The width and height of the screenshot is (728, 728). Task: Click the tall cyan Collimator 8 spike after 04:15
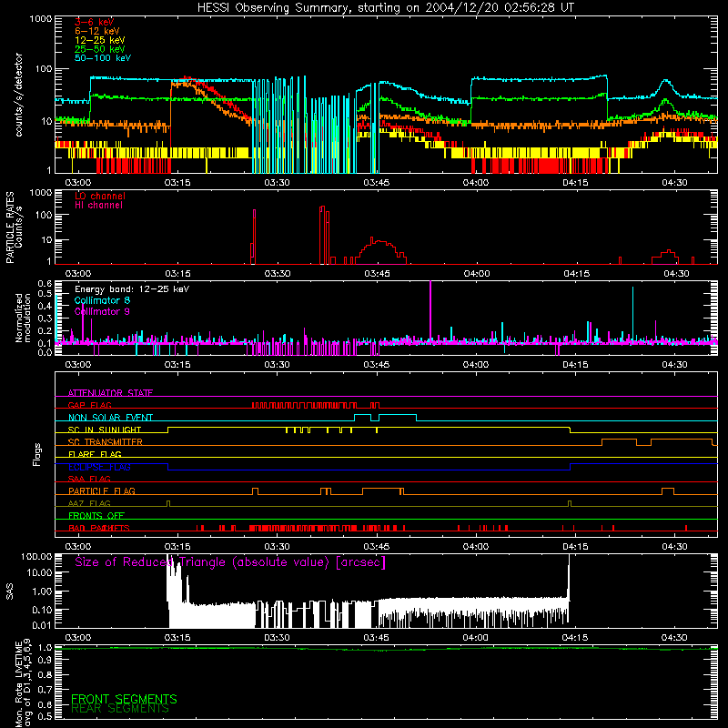coord(632,313)
